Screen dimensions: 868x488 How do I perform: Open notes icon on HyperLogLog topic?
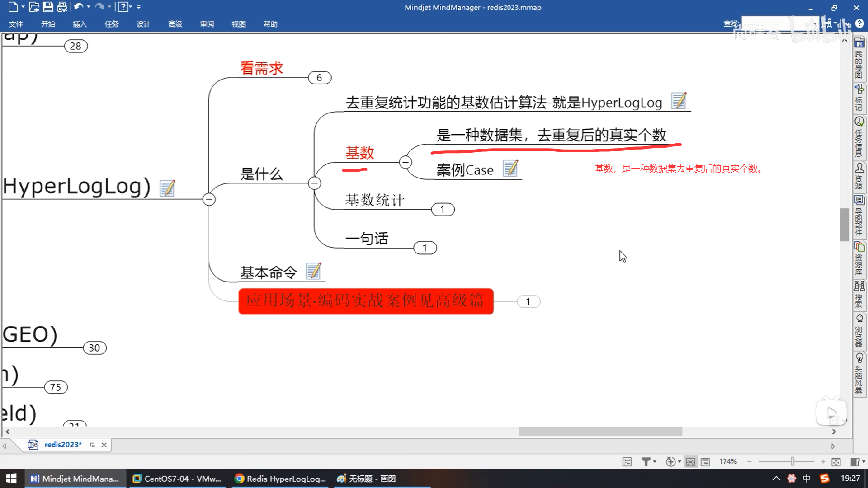tap(167, 188)
